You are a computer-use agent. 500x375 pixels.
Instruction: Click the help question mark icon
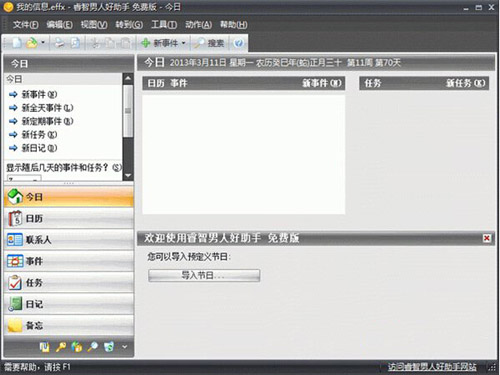point(239,43)
